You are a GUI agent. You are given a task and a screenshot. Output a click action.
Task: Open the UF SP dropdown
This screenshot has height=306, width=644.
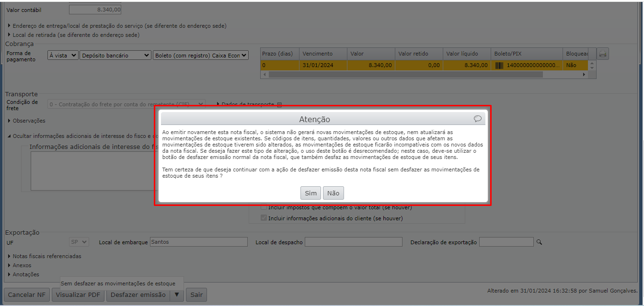79,242
